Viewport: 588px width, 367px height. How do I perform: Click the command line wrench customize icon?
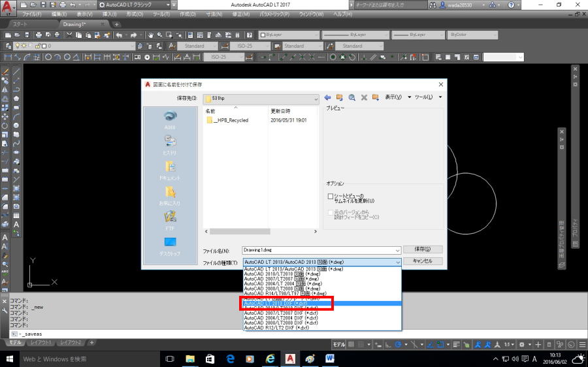click(x=5, y=311)
